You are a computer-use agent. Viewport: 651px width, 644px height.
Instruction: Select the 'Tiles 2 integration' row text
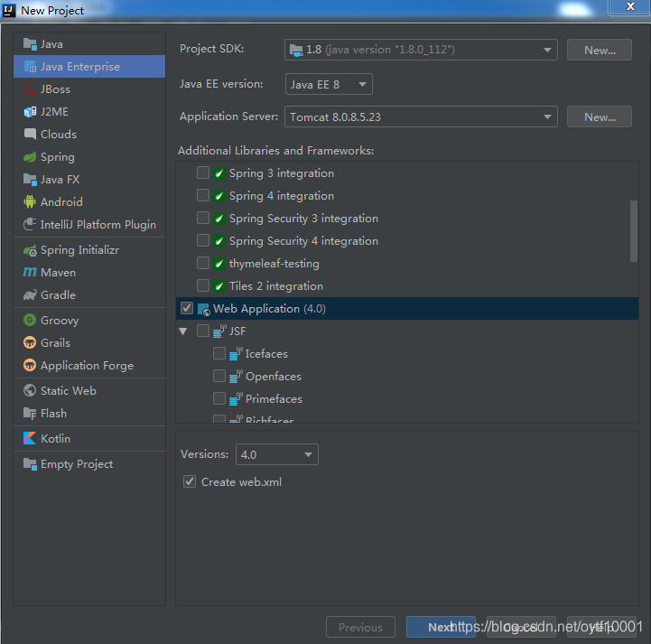(276, 286)
